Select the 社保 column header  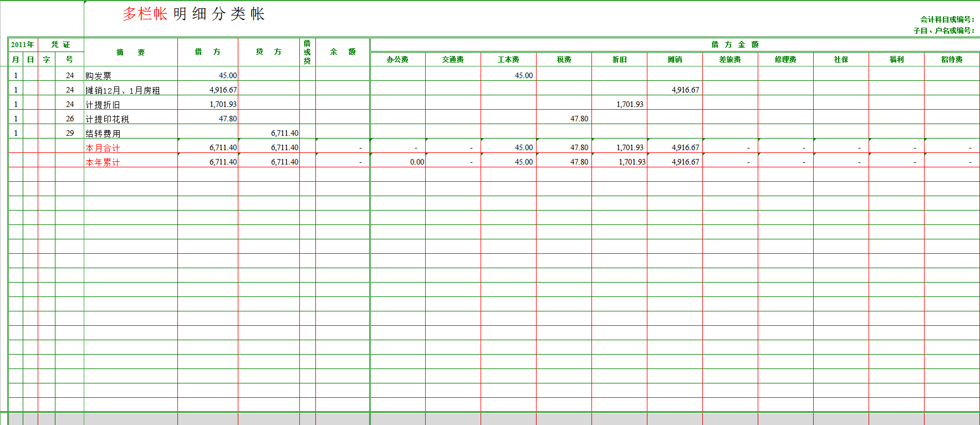tap(841, 59)
